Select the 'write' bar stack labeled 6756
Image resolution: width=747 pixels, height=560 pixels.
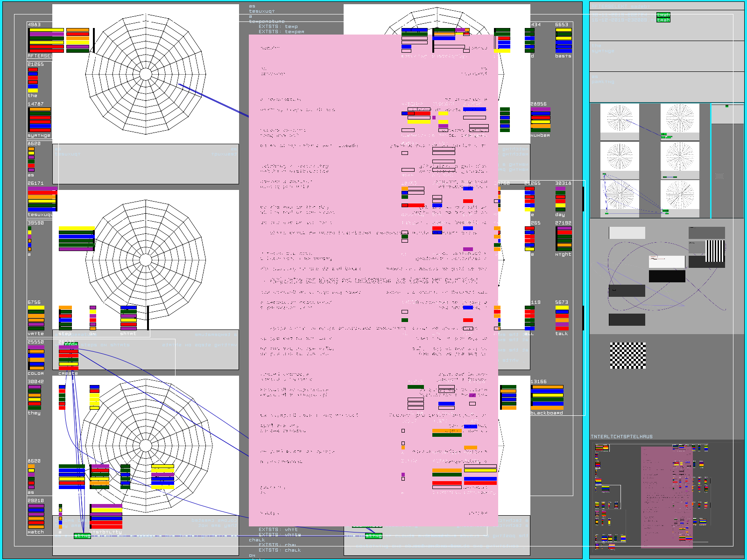(36, 318)
